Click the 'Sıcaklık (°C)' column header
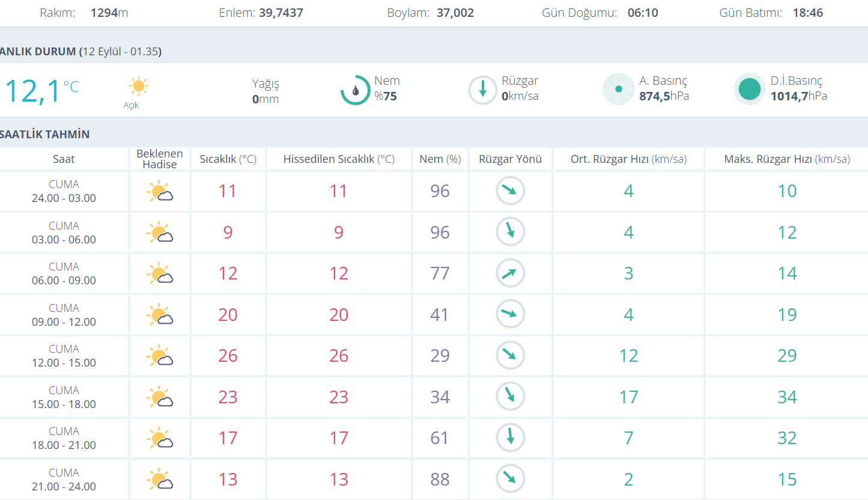This screenshot has width=868, height=500. [228, 159]
